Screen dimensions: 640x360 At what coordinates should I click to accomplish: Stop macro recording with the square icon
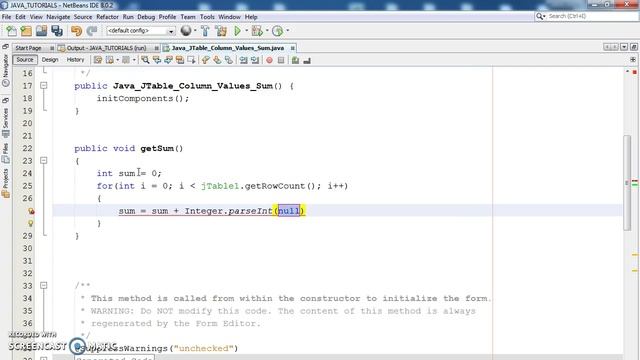point(281,60)
